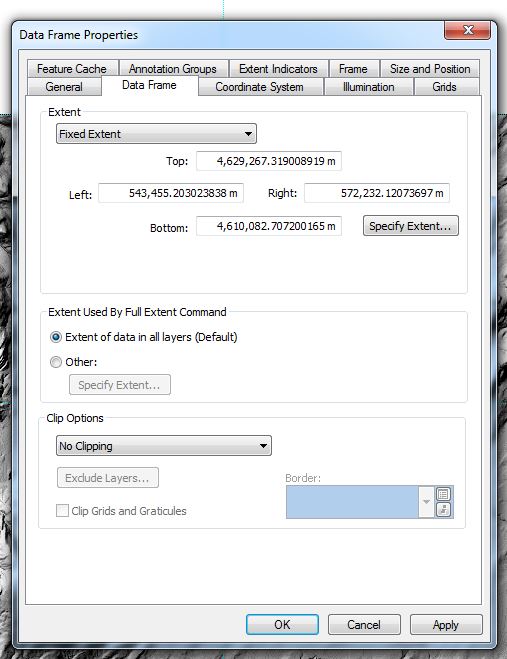Switch to the Coordinate System tab
Viewport: 507px width, 659px height.
coord(259,87)
